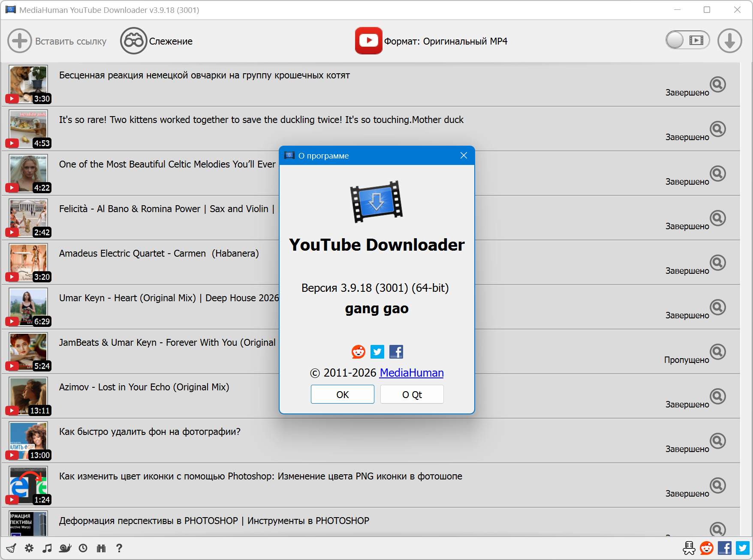Click the Twitter icon in About dialog

[x=377, y=352]
